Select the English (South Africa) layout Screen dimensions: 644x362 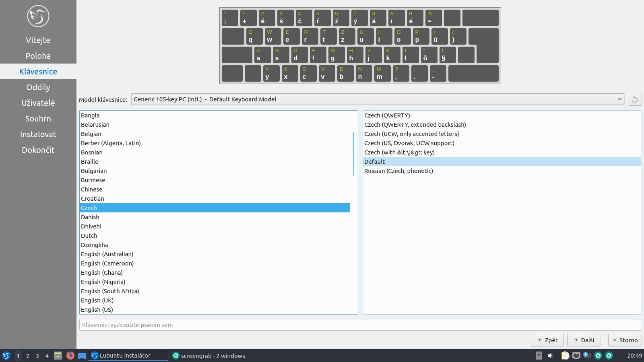(x=215, y=291)
